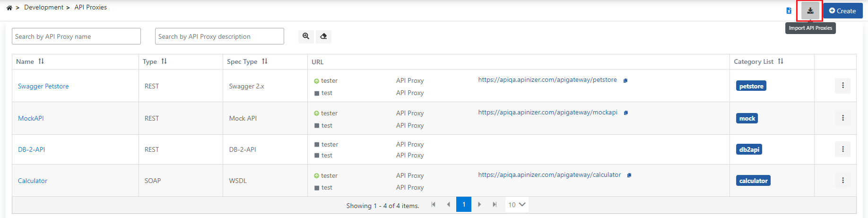Sort table by Spec Type column
Image resolution: width=868 pixels, height=218 pixels.
(265, 61)
